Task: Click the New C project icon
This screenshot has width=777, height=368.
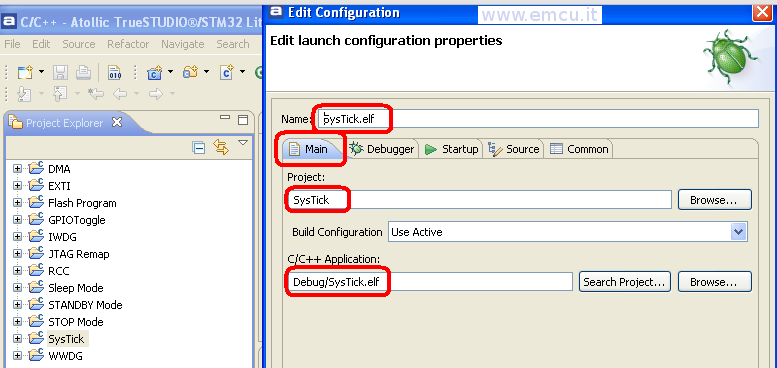Action: click(x=154, y=73)
